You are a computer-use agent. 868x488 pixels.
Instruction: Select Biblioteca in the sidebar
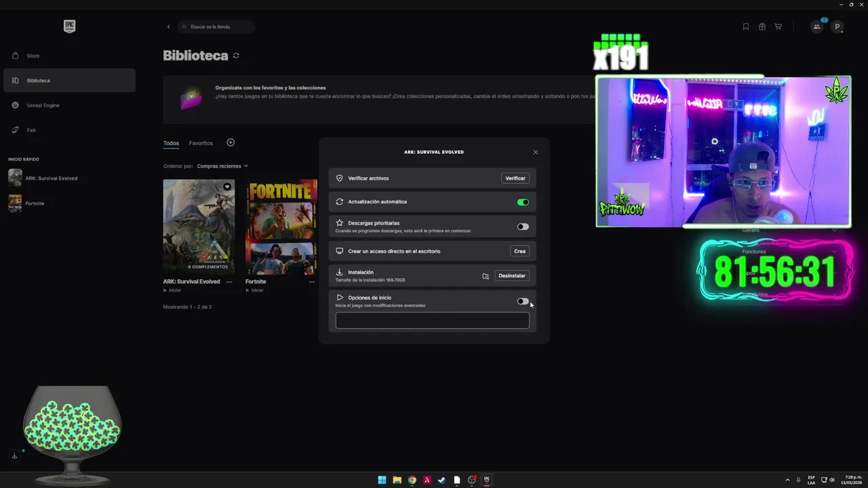click(69, 80)
